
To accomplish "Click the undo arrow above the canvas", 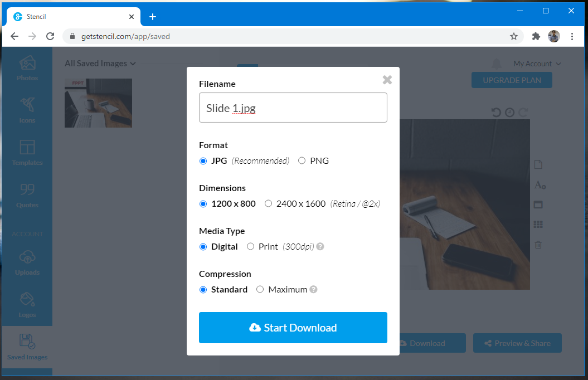I will [x=495, y=112].
